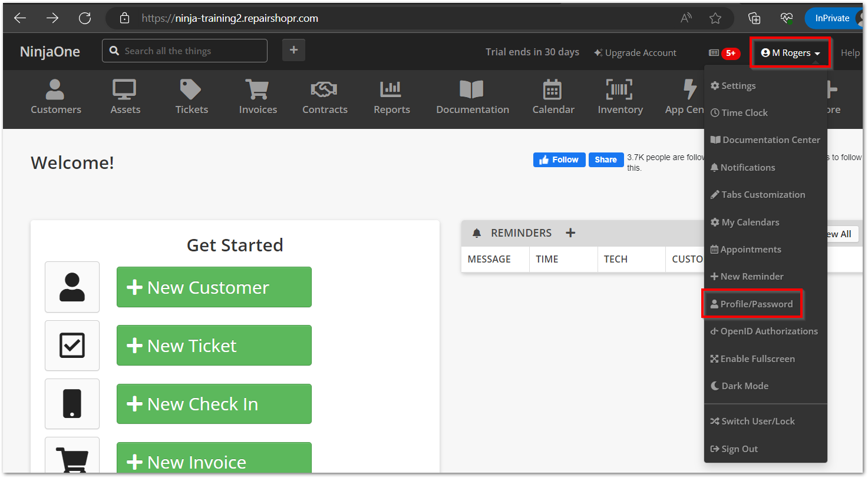Open Reports chart icon
This screenshot has height=478, width=868.
(391, 91)
